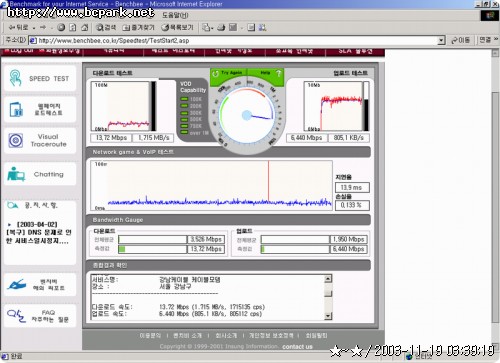Open the 검색 Search toolbar button
Viewport: 500px width, 363px height.
(106, 27)
